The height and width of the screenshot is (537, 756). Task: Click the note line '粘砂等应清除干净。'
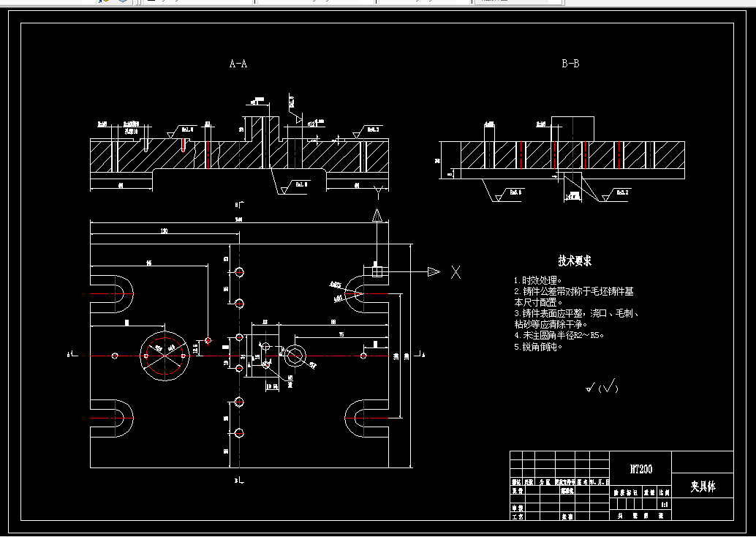point(551,324)
